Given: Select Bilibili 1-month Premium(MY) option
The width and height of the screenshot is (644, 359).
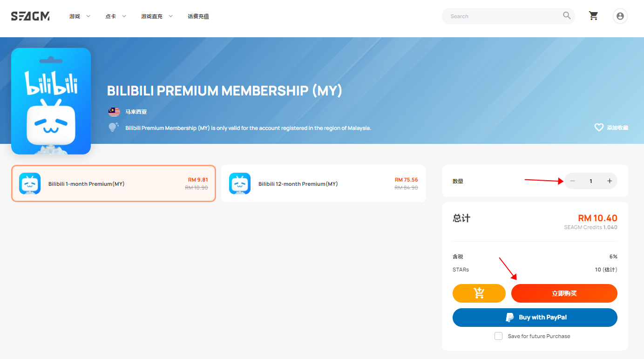Looking at the screenshot, I should point(114,183).
